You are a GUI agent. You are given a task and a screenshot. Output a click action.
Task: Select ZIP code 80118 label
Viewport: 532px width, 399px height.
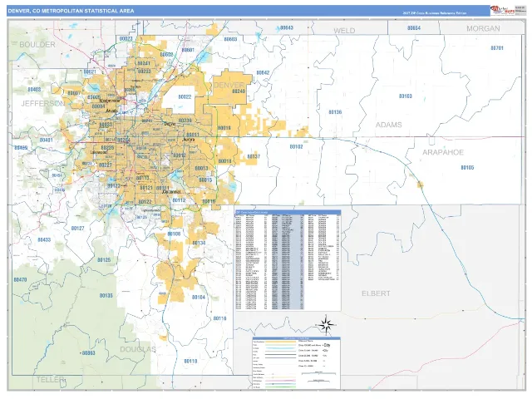[x=190, y=362]
